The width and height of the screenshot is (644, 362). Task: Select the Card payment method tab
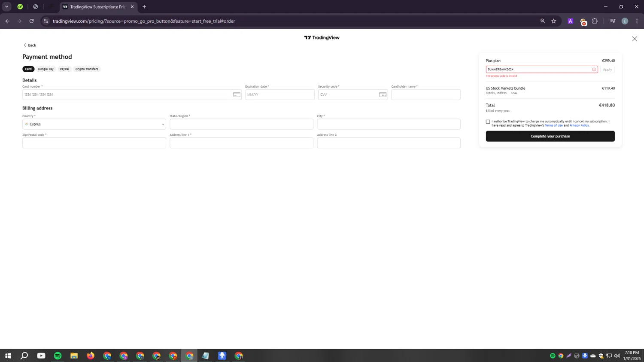click(28, 69)
